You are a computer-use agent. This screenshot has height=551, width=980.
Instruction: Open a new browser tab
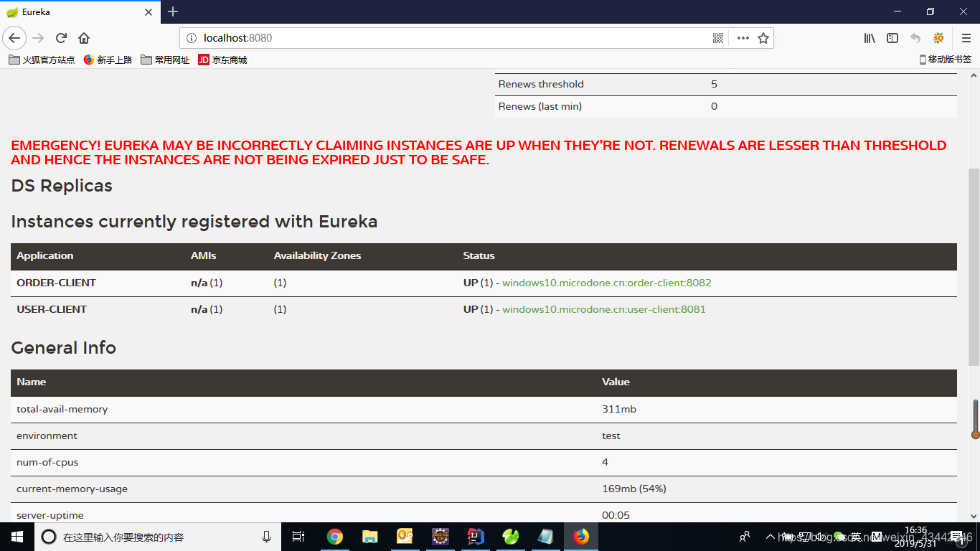click(x=173, y=11)
